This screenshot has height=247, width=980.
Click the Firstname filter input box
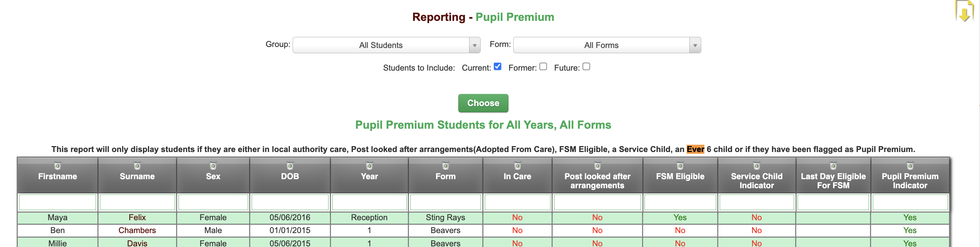(57, 202)
